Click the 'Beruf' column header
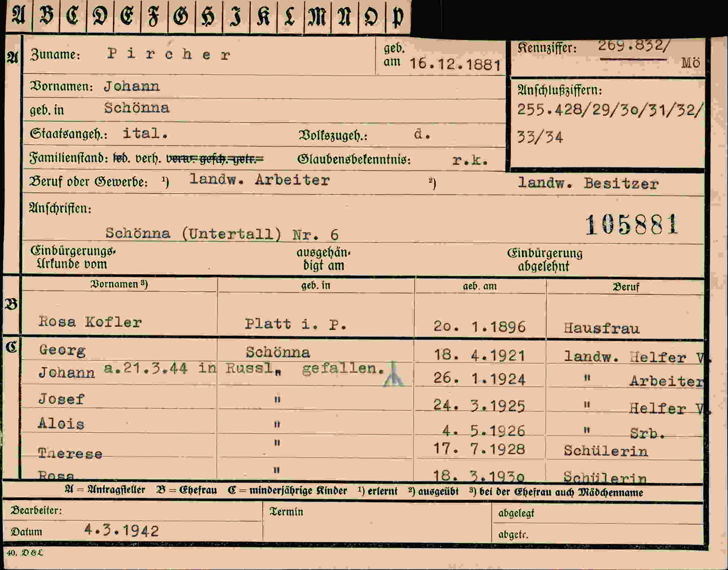728x570 pixels. pos(626,287)
